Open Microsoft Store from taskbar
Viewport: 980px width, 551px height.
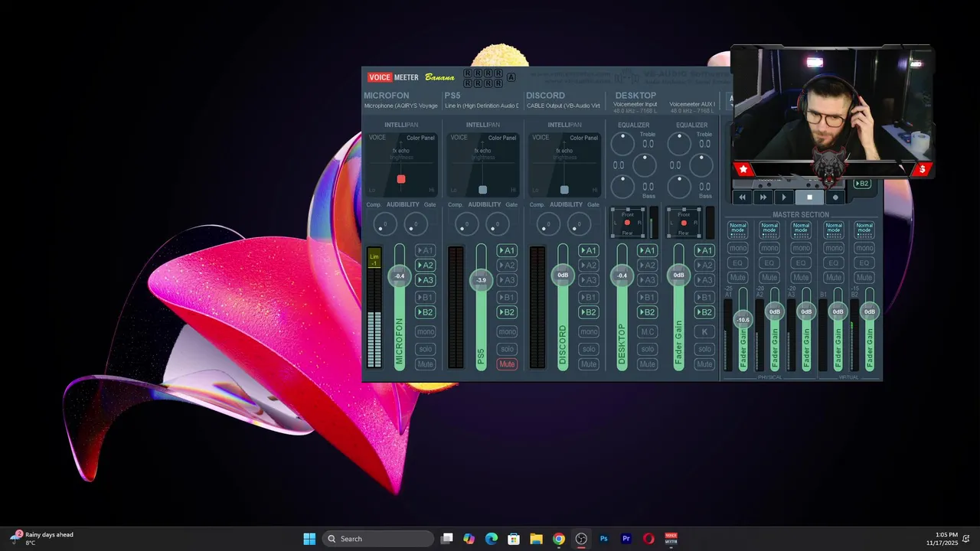514,539
